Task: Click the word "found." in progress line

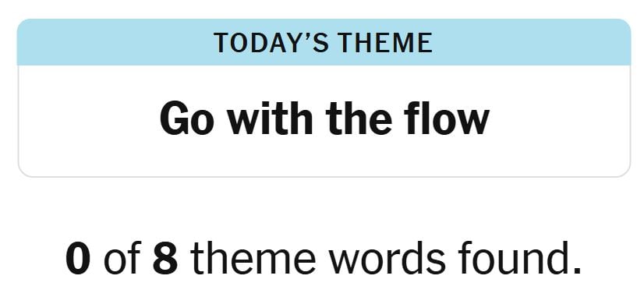Action: tap(519, 257)
